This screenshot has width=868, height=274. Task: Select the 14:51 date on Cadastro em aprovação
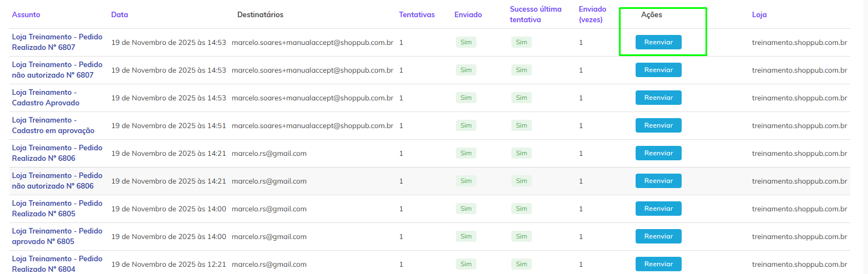point(169,125)
